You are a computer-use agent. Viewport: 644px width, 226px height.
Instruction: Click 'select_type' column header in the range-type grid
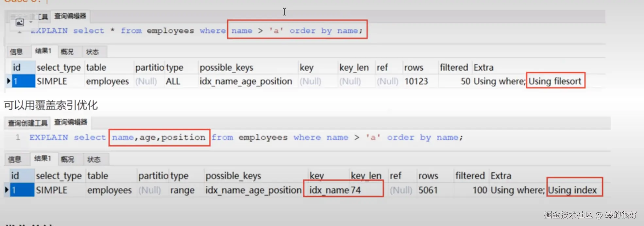pyautogui.click(x=59, y=176)
